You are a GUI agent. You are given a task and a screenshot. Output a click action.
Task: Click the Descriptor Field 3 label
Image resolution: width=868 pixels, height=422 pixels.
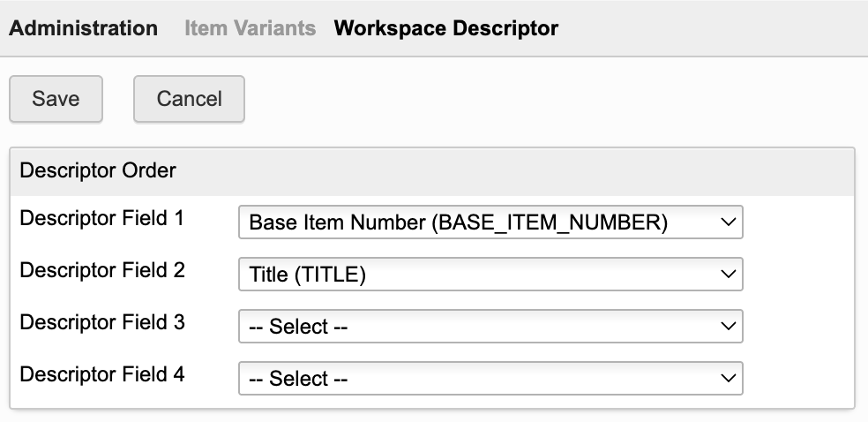click(x=102, y=322)
